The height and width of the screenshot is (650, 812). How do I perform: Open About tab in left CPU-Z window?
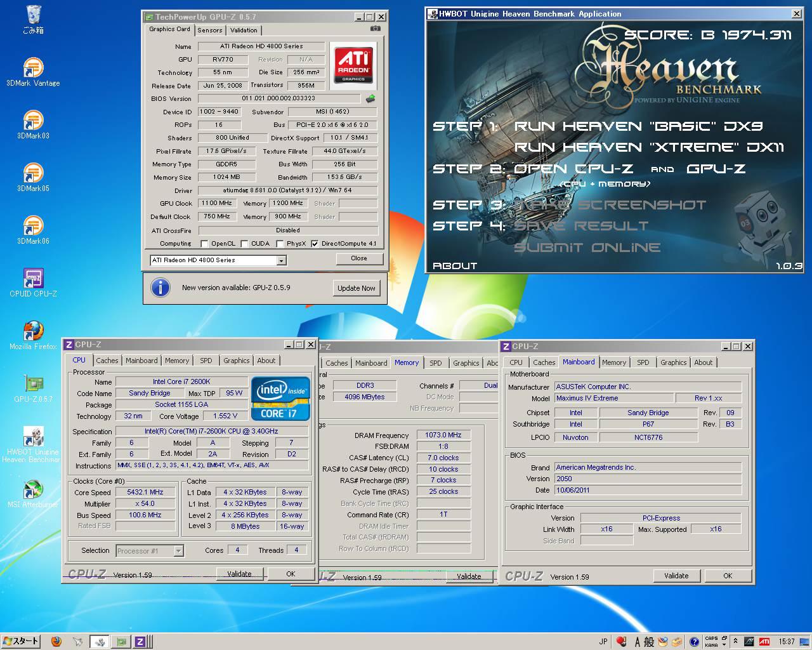(x=266, y=361)
